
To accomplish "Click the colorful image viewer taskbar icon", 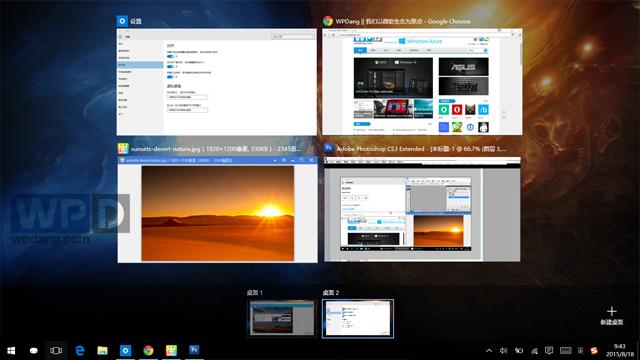I will point(171,350).
